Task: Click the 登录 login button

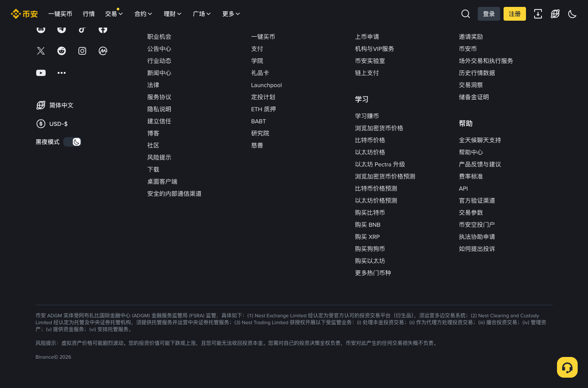Action: click(x=489, y=14)
